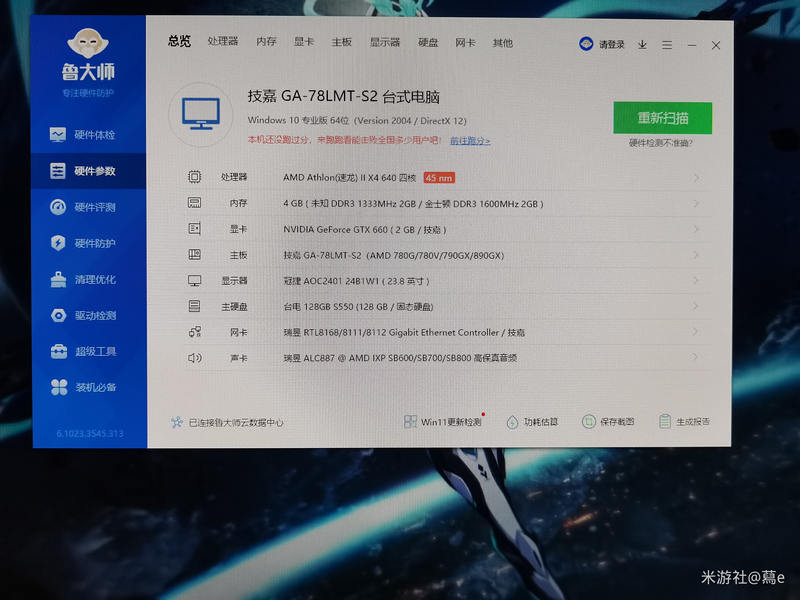
Task: Click the 显示器 monitor row icon
Action: pyautogui.click(x=194, y=280)
